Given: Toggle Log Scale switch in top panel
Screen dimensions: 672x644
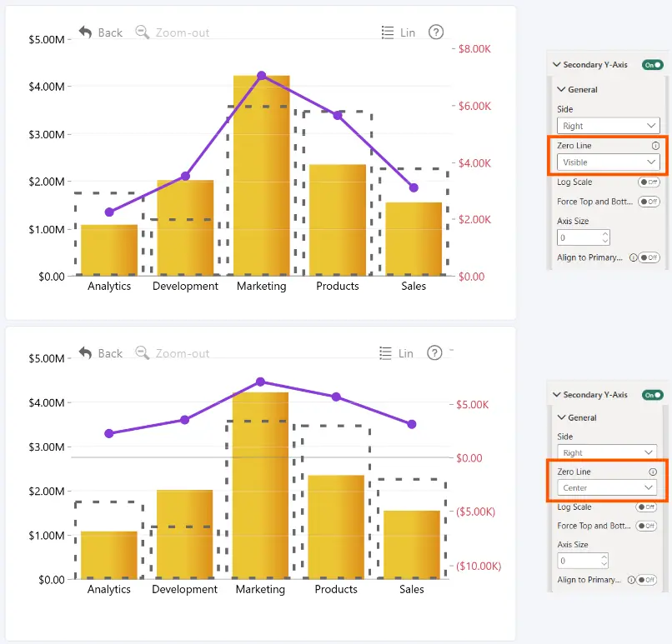Looking at the screenshot, I should pyautogui.click(x=649, y=182).
